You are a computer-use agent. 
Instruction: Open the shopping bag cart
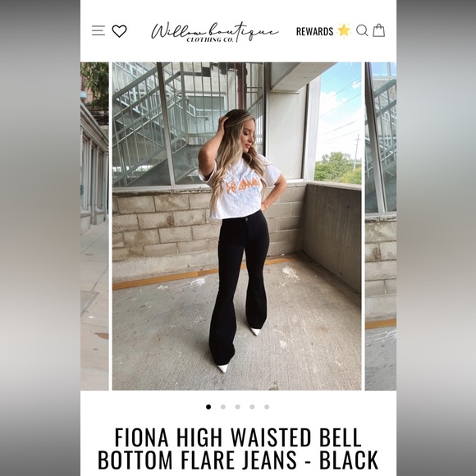[x=379, y=30]
